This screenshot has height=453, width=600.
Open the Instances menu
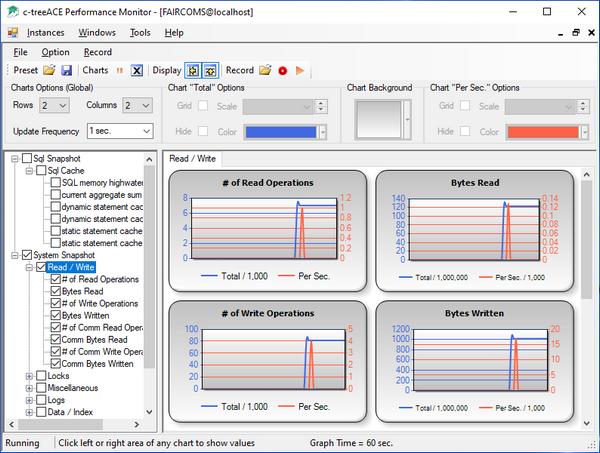46,33
